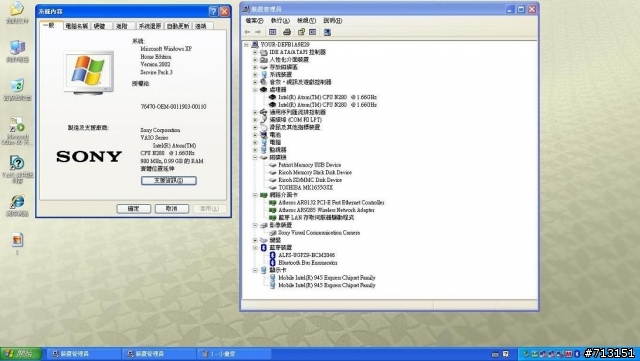Image resolution: width=640 pixels, height=361 pixels.
Task: Switch to the 系統還原 tab
Action: (149, 26)
